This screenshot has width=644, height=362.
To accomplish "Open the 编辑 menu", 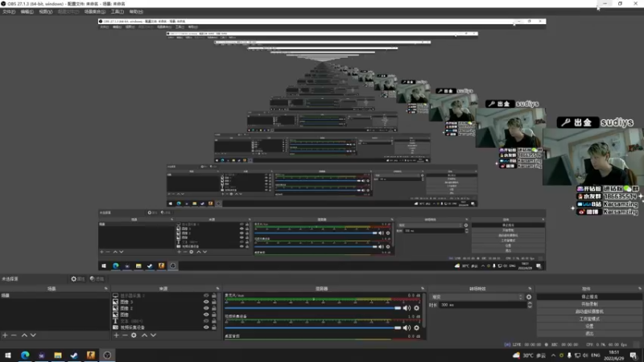I will [x=27, y=12].
